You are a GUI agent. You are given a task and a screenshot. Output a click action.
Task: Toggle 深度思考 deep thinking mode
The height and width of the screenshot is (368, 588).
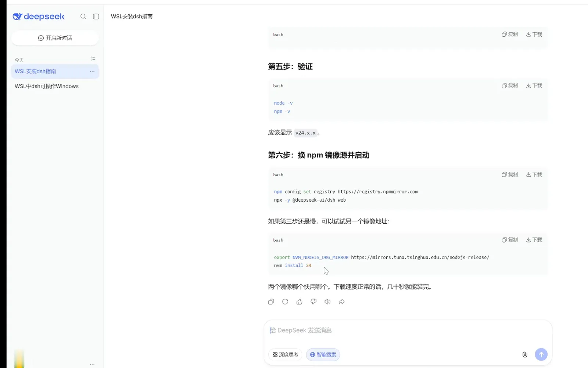[286, 354]
